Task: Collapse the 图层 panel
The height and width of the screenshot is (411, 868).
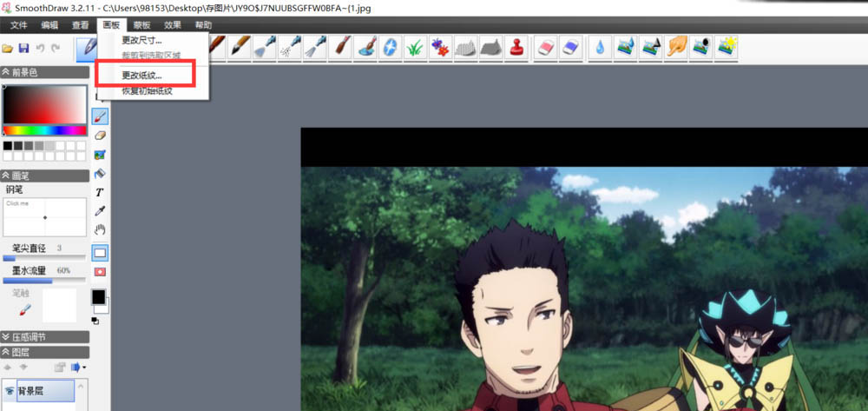Action: point(6,352)
